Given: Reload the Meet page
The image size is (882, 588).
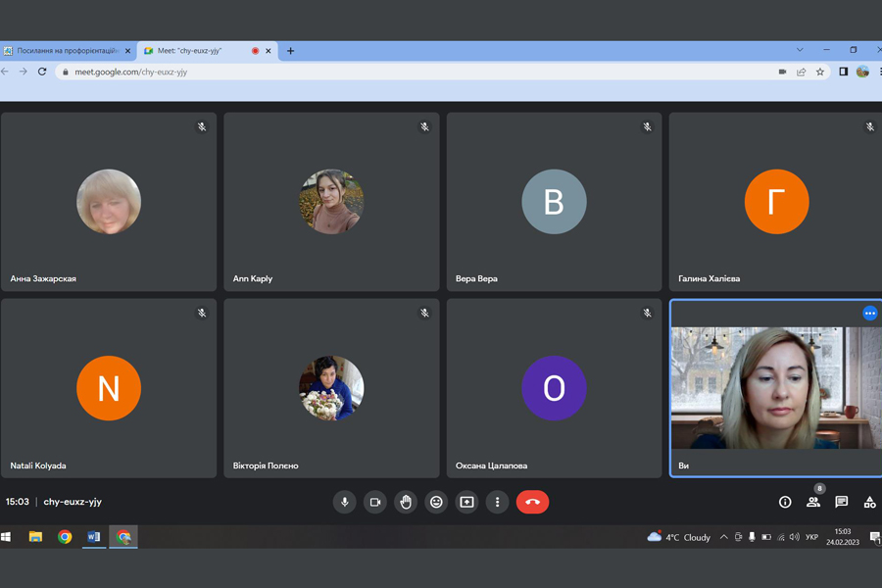Looking at the screenshot, I should click(x=42, y=72).
